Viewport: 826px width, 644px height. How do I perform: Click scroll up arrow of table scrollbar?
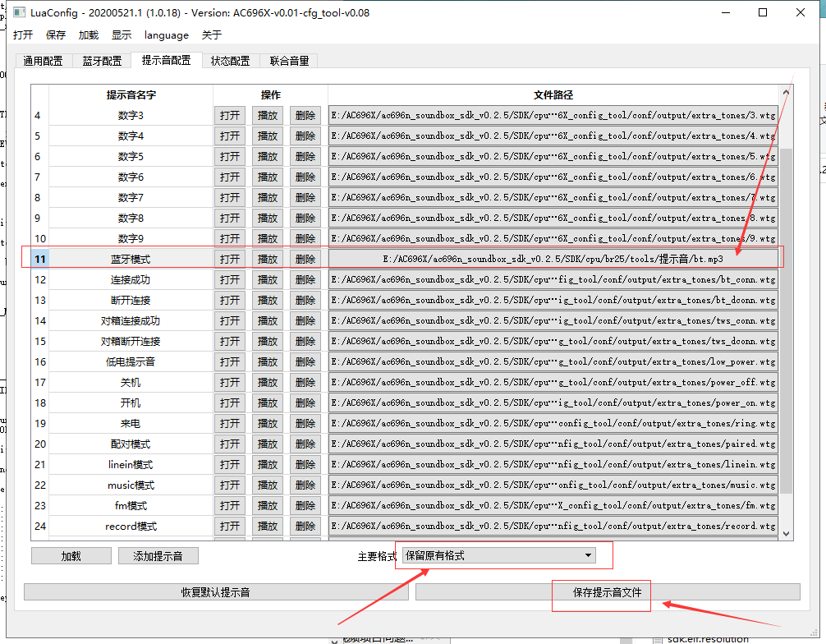(786, 92)
